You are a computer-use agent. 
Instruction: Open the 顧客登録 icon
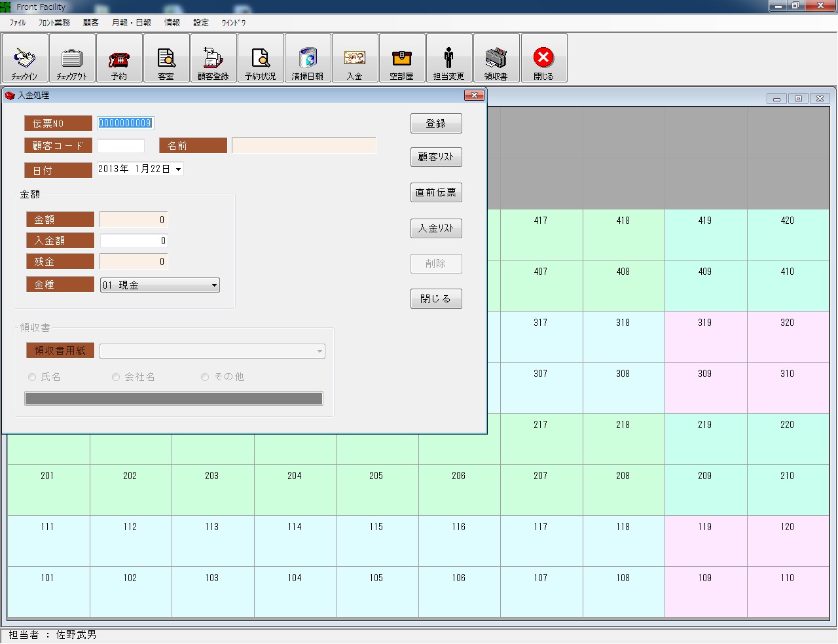[x=213, y=58]
